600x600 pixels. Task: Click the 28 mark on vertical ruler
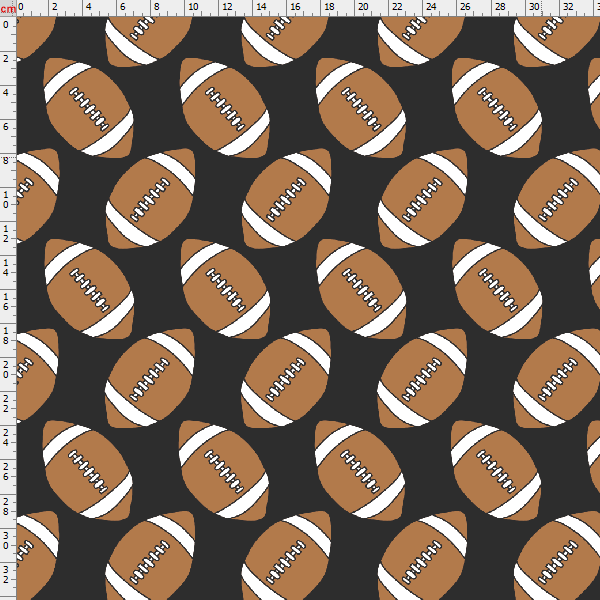click(x=6, y=506)
